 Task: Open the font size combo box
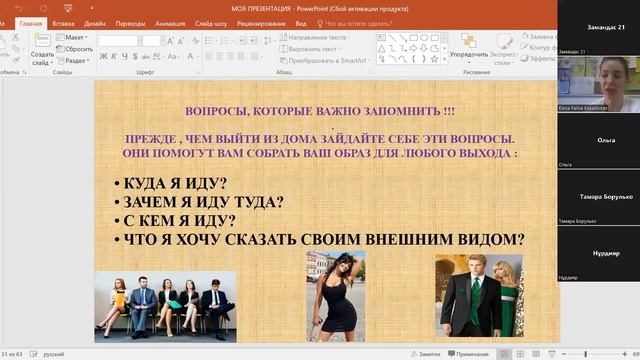[x=154, y=40]
